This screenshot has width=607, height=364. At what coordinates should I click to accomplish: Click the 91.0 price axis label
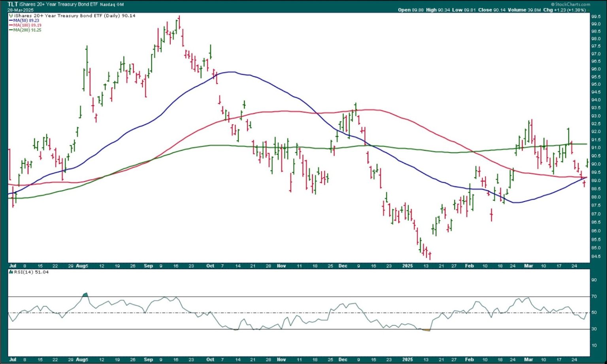click(x=596, y=148)
